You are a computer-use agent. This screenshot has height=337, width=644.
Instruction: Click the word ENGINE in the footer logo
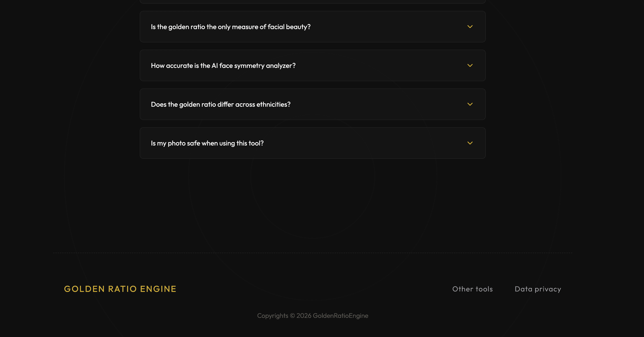[158, 289]
